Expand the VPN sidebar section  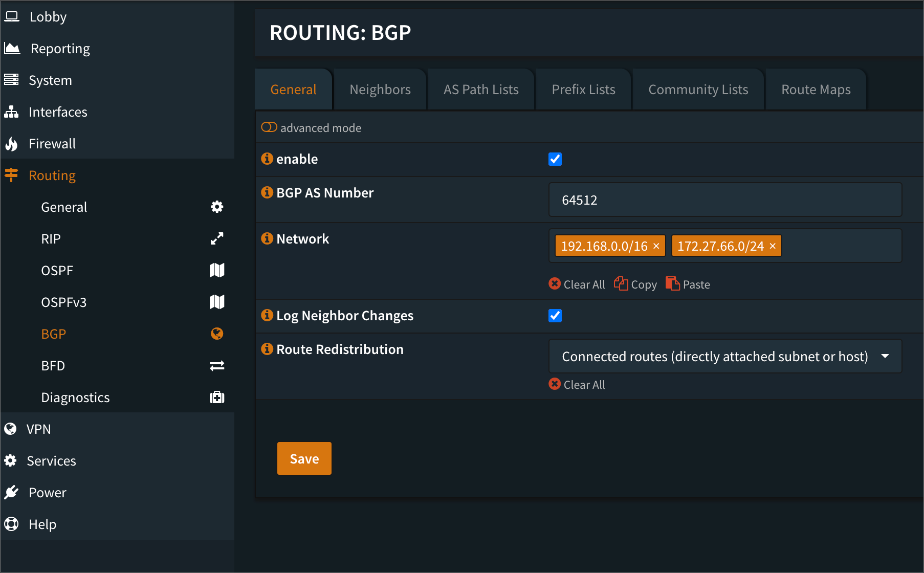[x=39, y=429]
